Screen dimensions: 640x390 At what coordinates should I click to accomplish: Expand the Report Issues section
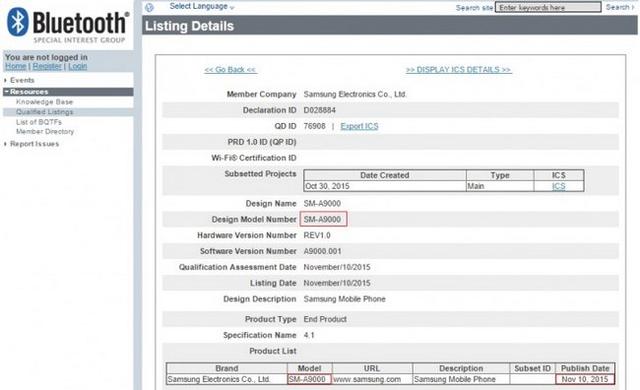click(34, 144)
